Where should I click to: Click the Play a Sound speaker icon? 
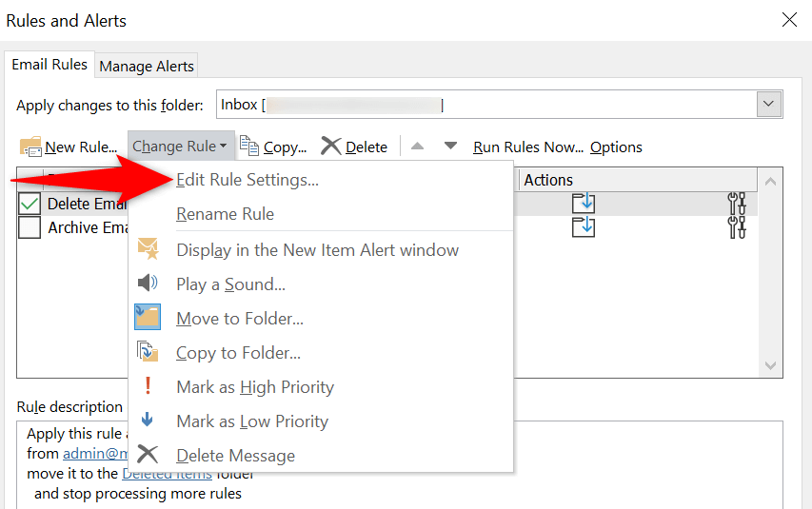click(x=148, y=284)
